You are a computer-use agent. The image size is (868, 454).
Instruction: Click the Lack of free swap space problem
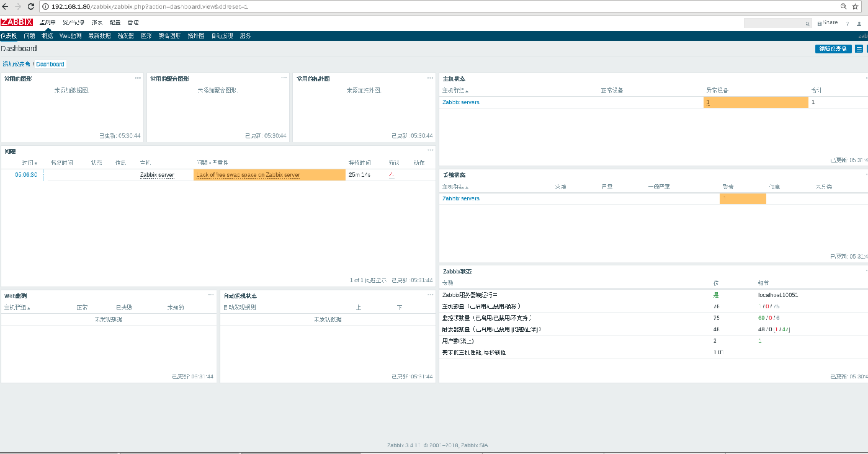tap(248, 175)
